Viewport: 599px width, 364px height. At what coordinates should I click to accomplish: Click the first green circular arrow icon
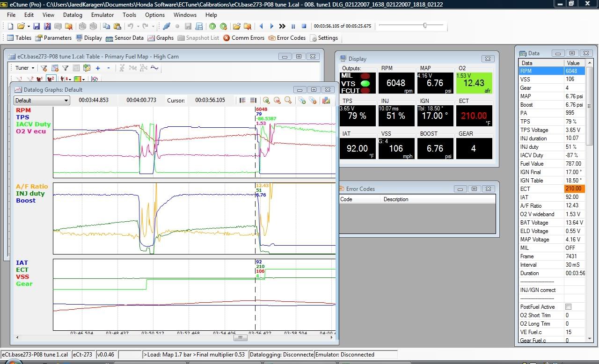212,26
